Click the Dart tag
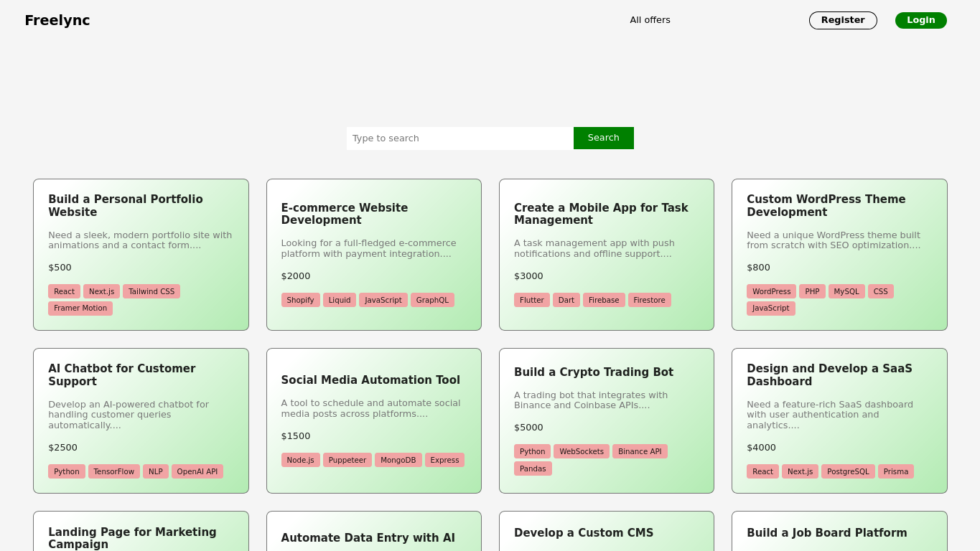The image size is (980, 551). point(566,300)
